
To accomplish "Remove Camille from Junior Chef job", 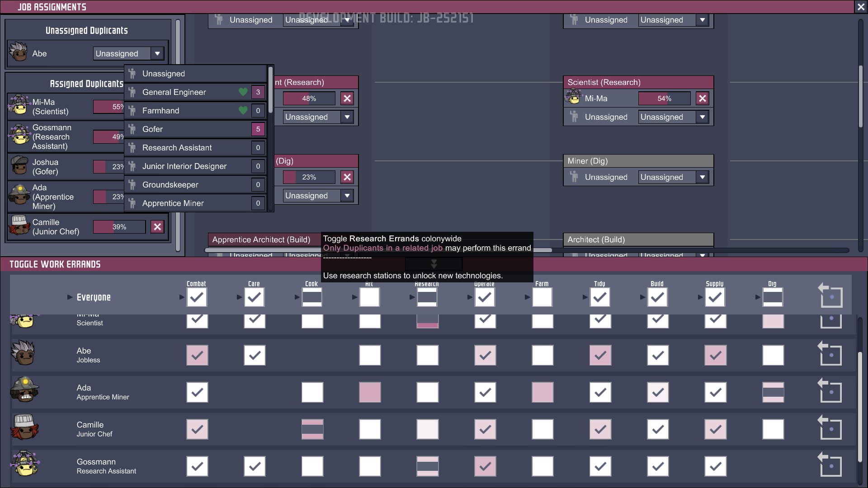I will point(157,227).
